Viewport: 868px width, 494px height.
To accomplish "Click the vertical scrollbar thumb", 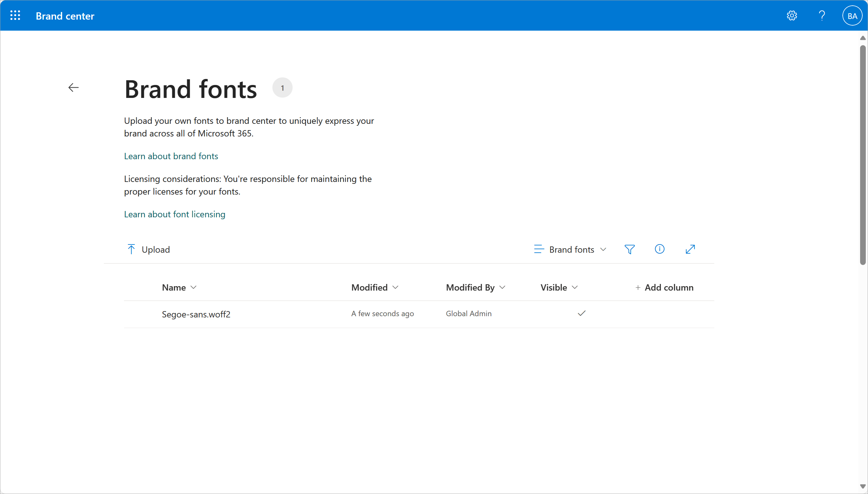I will pos(863,154).
